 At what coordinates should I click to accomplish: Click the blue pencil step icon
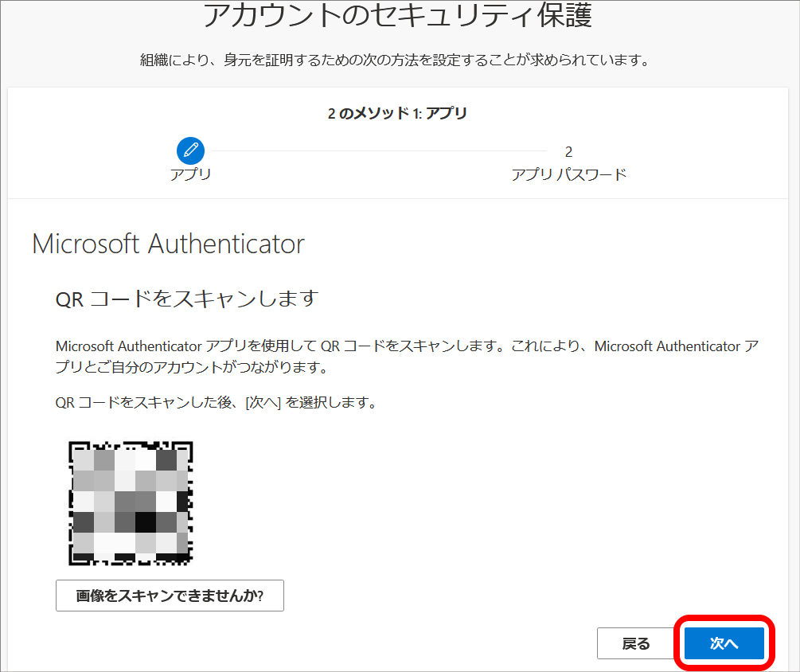click(x=190, y=150)
